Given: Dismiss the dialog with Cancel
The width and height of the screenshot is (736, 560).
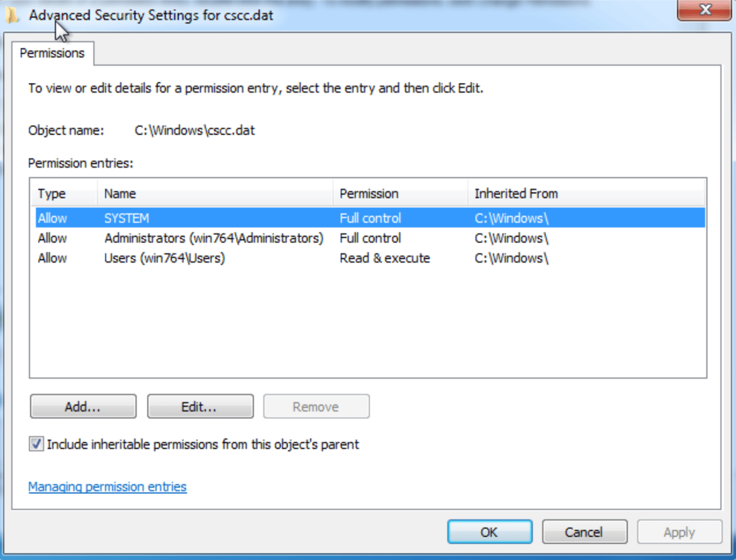Looking at the screenshot, I should coord(584,532).
